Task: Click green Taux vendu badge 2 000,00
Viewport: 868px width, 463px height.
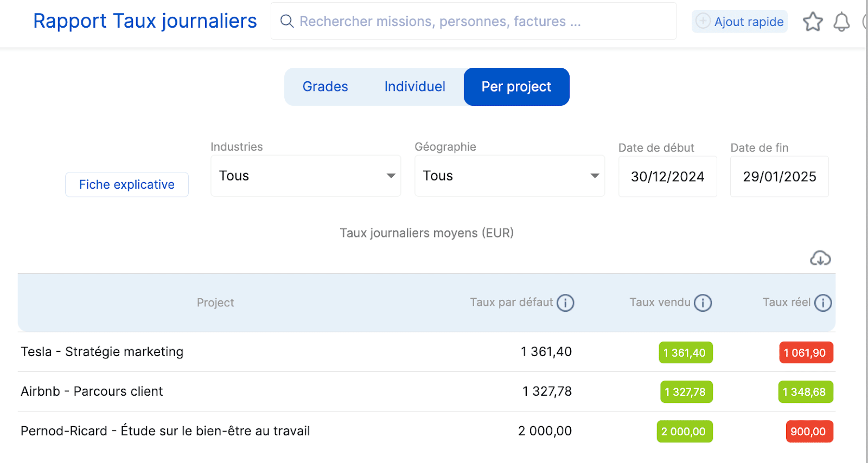Action: point(685,432)
